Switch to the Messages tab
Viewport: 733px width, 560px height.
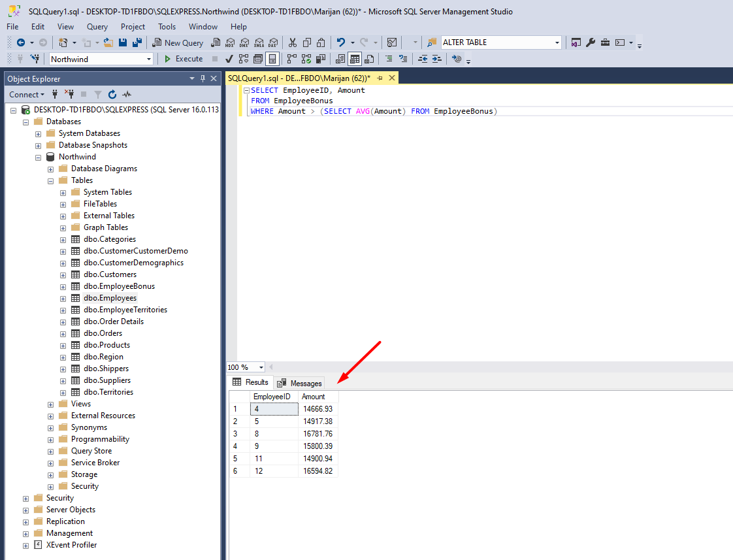(x=299, y=384)
